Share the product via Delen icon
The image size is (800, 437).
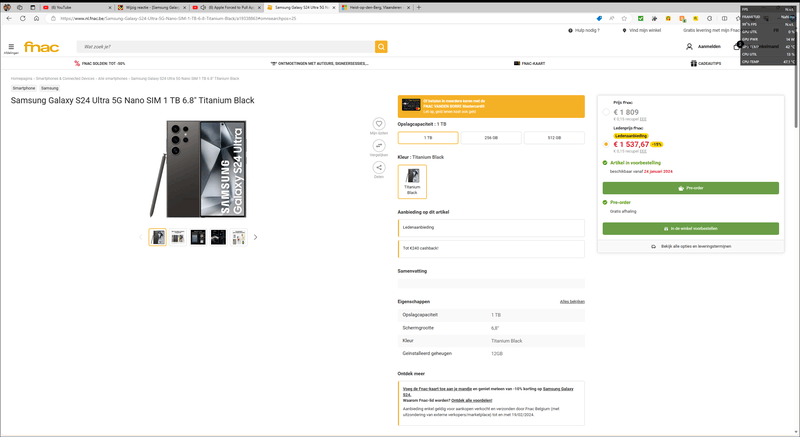coord(379,167)
